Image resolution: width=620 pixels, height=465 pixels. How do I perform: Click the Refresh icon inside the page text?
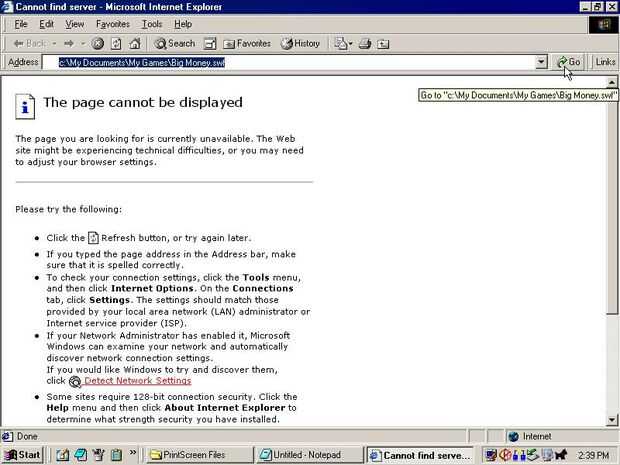point(93,238)
